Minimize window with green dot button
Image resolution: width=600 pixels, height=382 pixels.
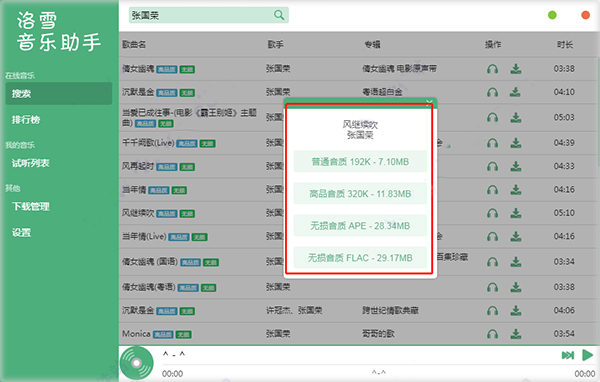[552, 15]
